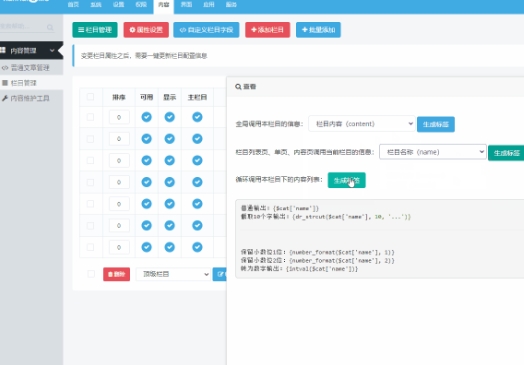Click 生成标签 for 循环调用本栏目下的内容列表
Viewport: 524px width, 365px height.
point(347,180)
